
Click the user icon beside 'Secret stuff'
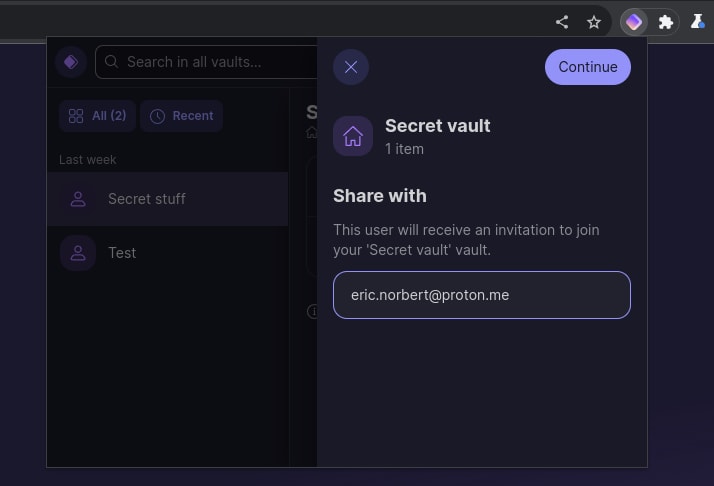78,199
